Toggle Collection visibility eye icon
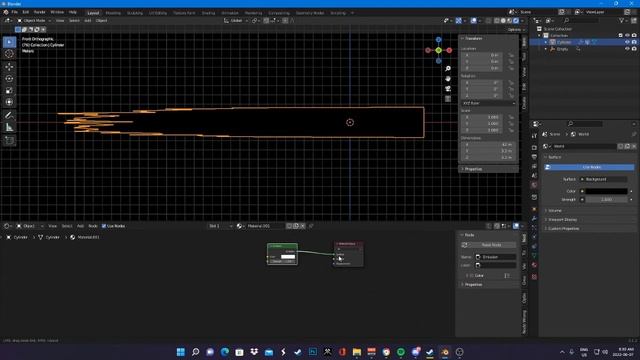 tap(627, 36)
